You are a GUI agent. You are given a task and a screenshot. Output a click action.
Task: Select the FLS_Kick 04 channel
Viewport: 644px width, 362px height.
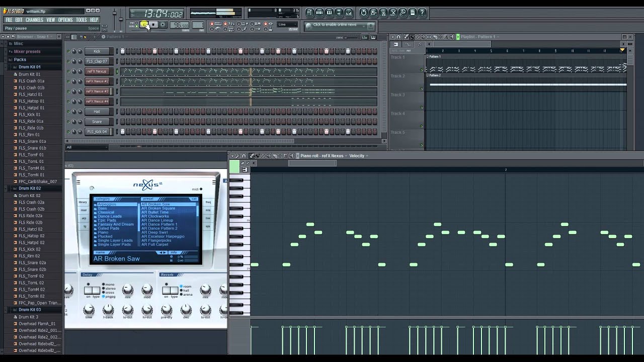coord(97,132)
